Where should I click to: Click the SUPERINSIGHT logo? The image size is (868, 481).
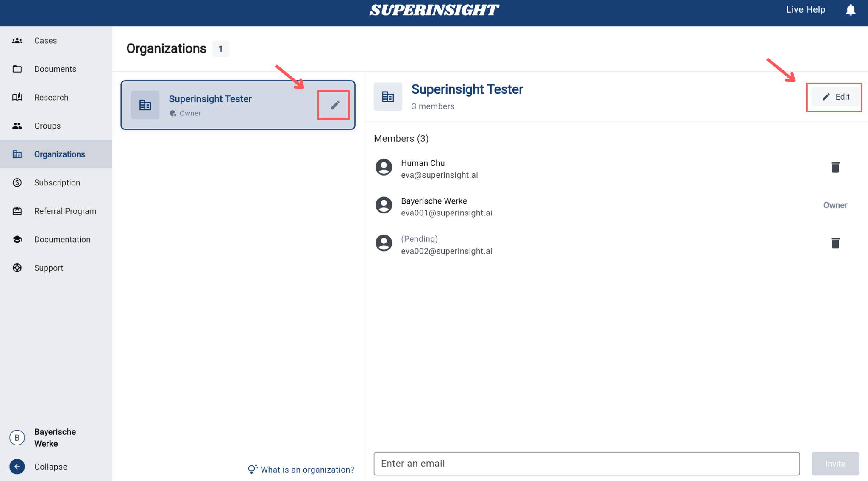tap(434, 10)
